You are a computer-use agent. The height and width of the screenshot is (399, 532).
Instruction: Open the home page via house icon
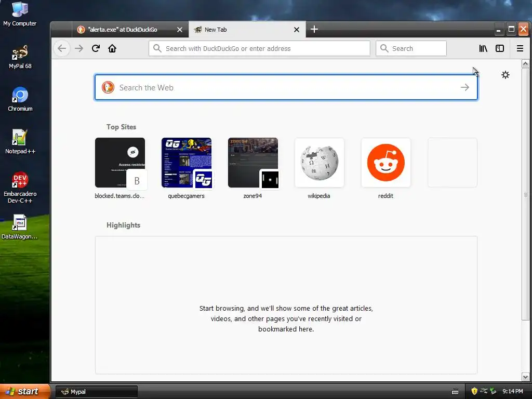112,48
